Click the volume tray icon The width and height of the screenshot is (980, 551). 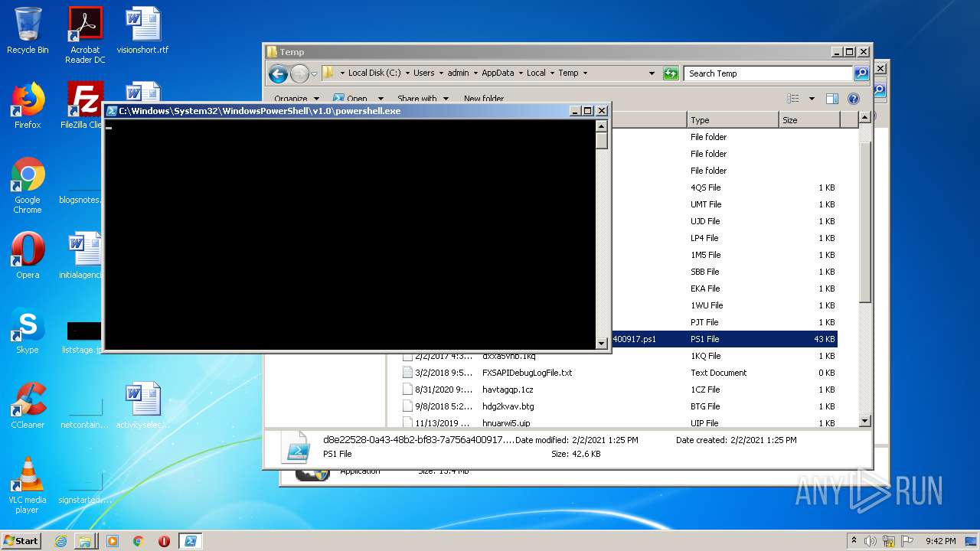click(871, 541)
